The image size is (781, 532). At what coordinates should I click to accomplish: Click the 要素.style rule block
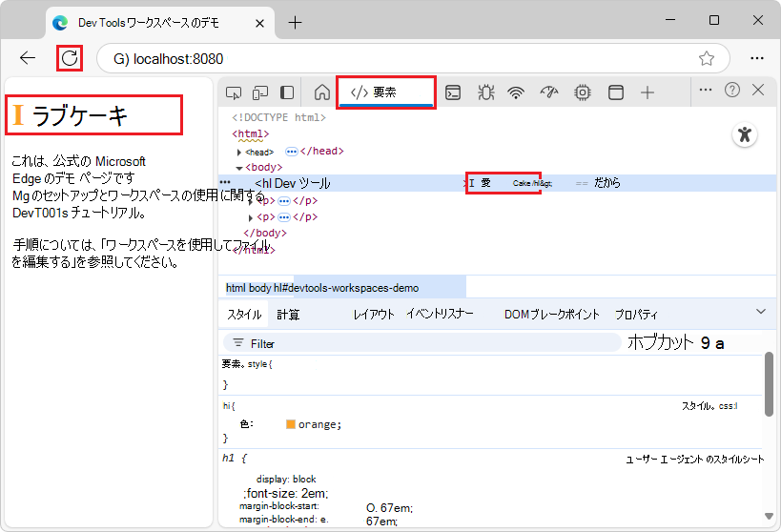click(490, 375)
